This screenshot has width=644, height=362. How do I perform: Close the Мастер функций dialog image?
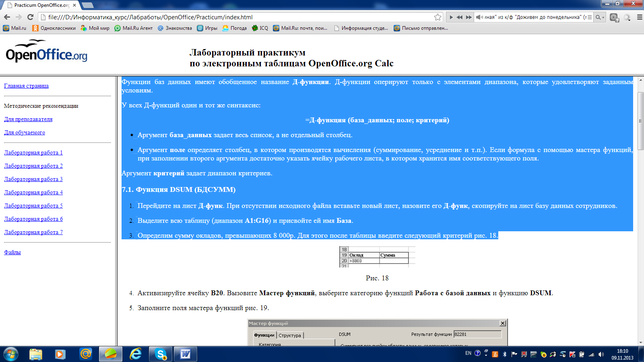point(503,323)
